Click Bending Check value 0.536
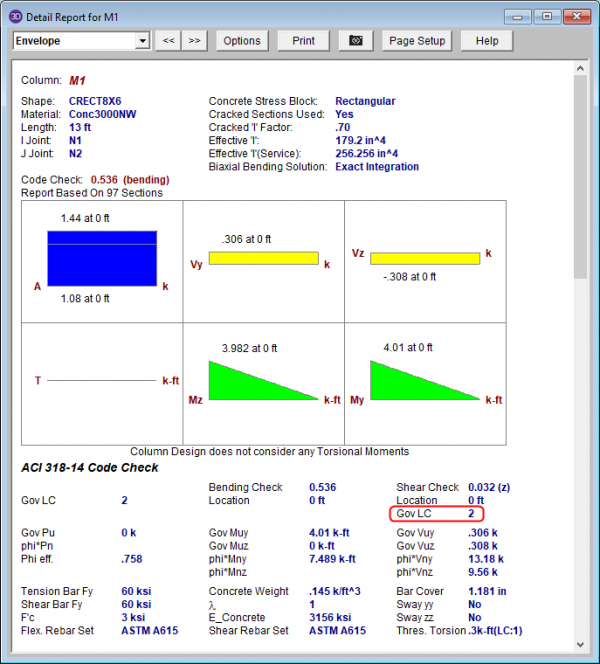 click(x=323, y=487)
